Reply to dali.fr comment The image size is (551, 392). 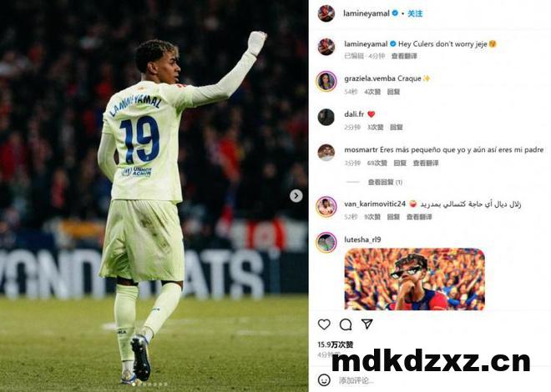tap(396, 128)
